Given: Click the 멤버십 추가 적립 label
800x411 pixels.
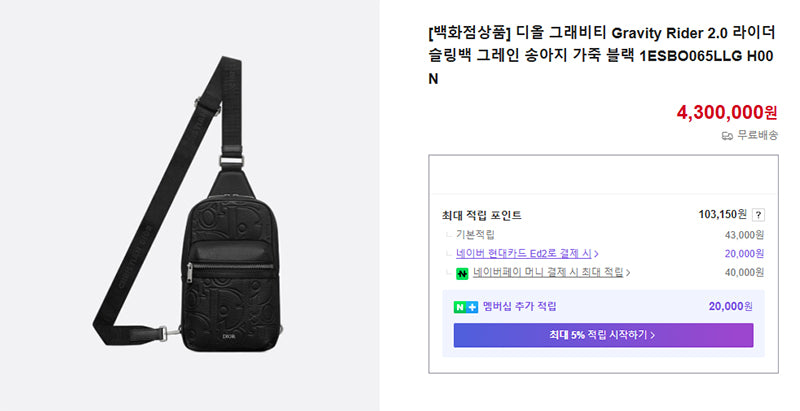Looking at the screenshot, I should click(x=519, y=306).
